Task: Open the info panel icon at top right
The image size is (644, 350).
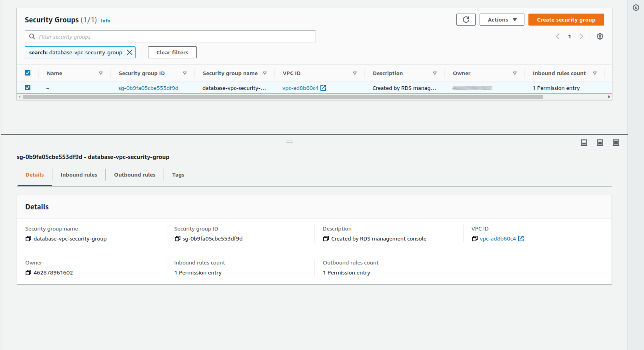Action: 636,8
